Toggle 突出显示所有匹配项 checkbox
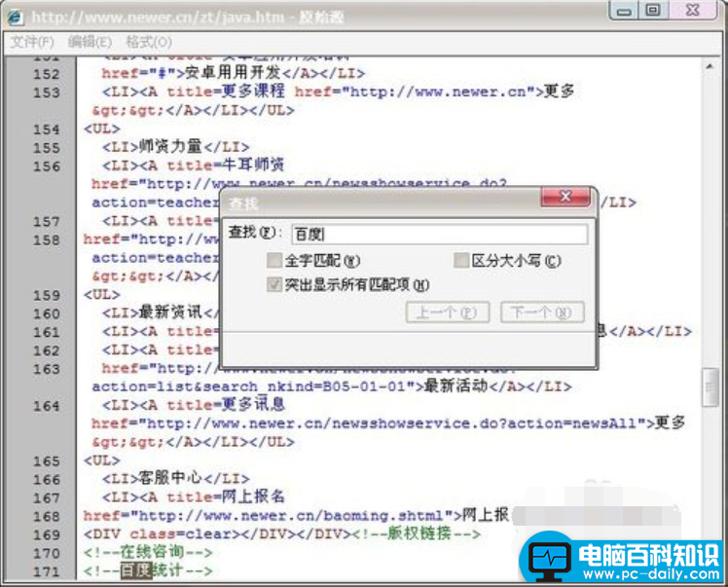This screenshot has width=728, height=587. tap(274, 284)
